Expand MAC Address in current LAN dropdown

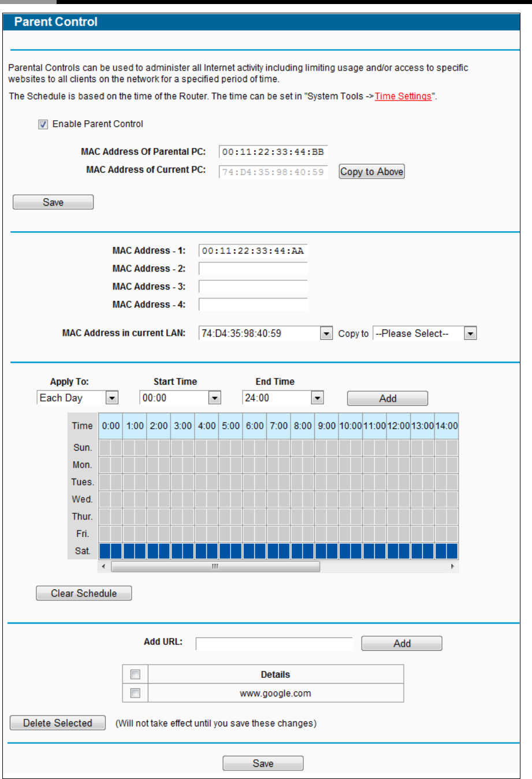(x=266, y=333)
